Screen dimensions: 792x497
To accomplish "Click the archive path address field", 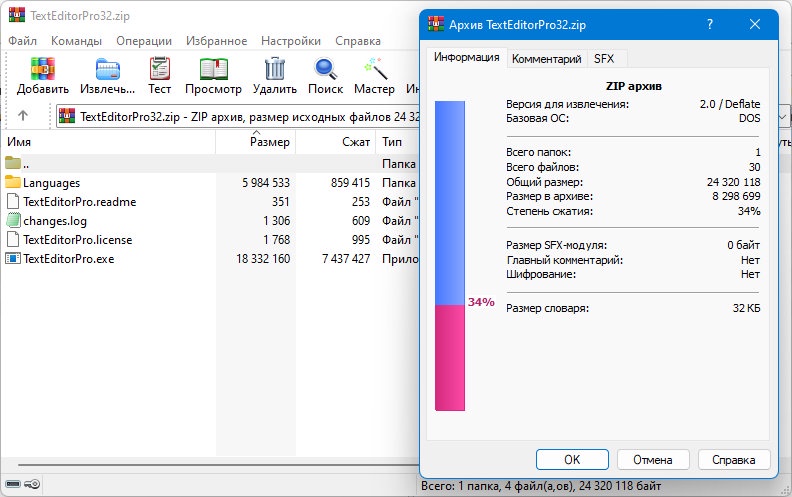I will [x=237, y=116].
